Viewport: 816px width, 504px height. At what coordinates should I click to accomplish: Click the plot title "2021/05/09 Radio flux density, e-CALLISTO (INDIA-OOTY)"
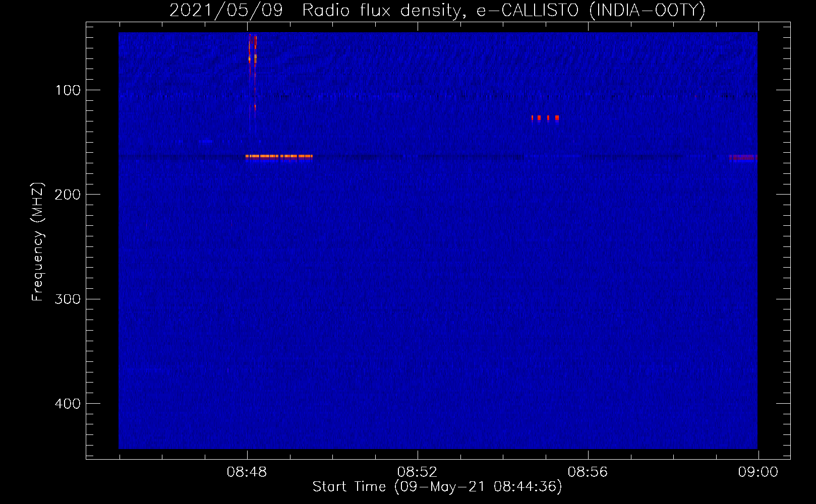[437, 10]
